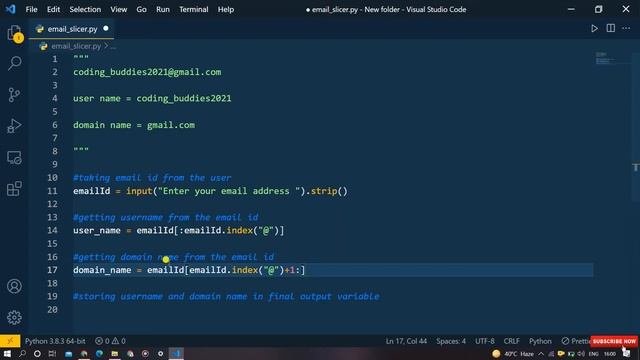Change language mode via Python
Screen dimensions: 640x360
pyautogui.click(x=540, y=341)
